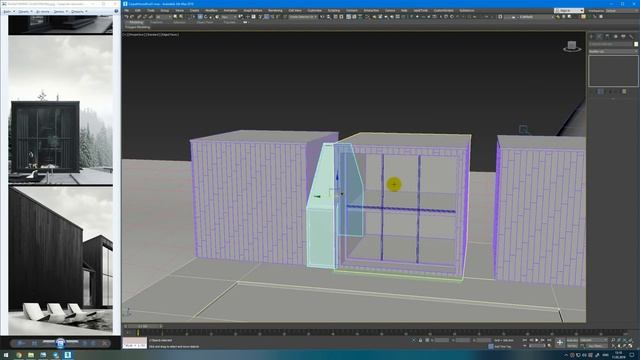Open last dropdown menu in photo viewer toolbar
Viewport: 640px width, 360px height.
coord(79,11)
